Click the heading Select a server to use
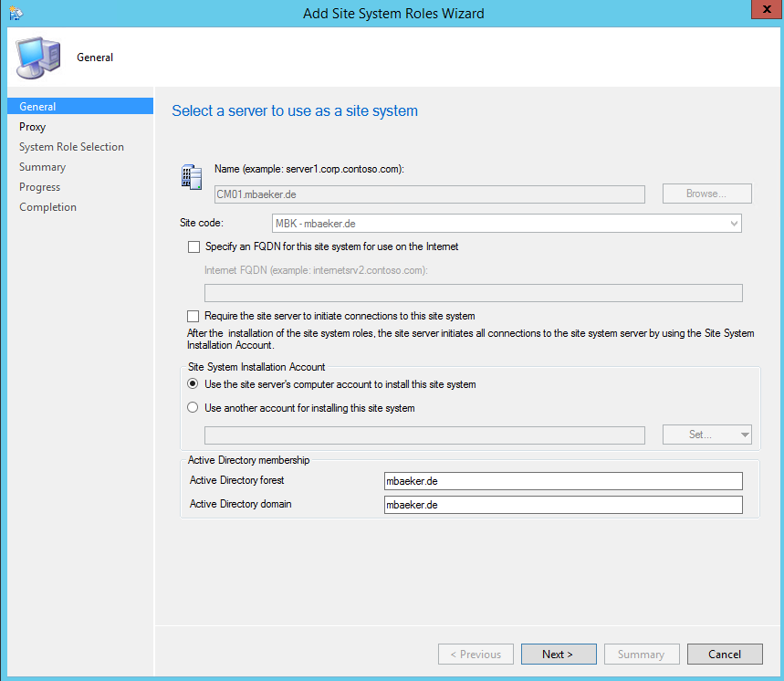This screenshot has height=681, width=784. [295, 110]
